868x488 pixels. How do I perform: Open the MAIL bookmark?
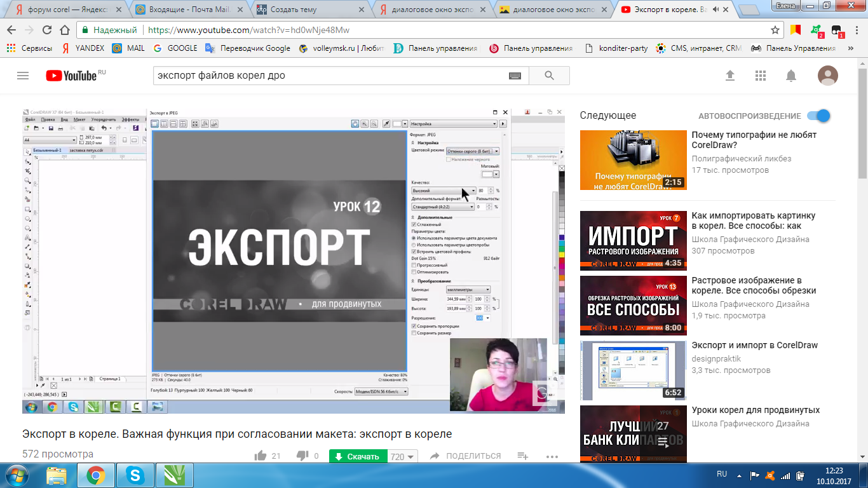point(129,48)
